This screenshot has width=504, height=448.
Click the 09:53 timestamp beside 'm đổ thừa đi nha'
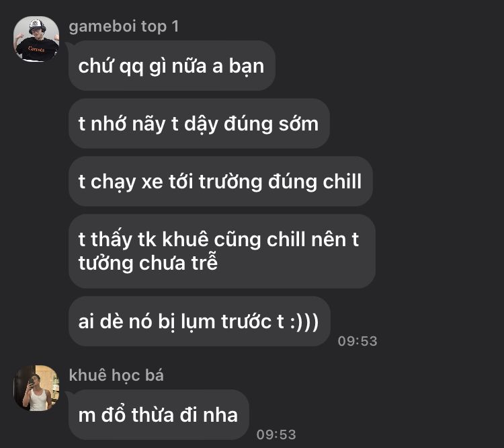[276, 435]
